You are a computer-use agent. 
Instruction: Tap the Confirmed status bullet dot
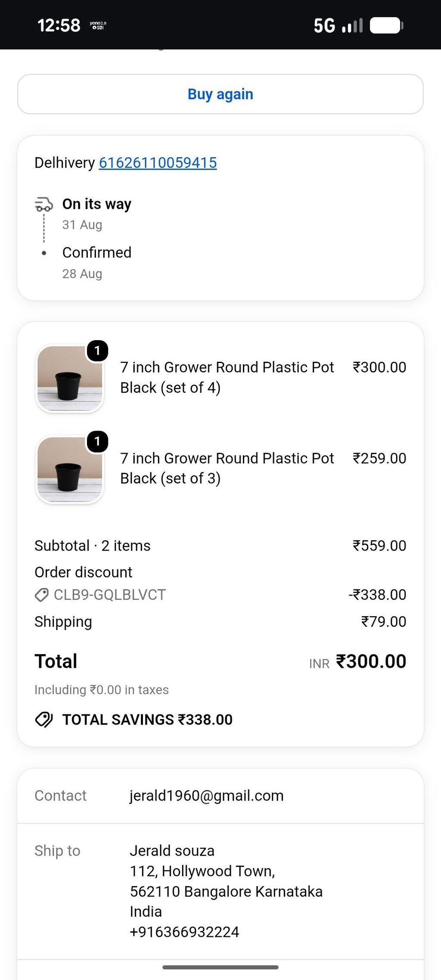point(44,253)
